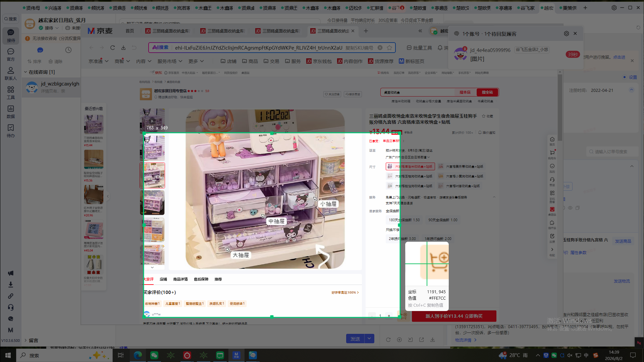Open Microsoft Edge from the taskbar

138,355
